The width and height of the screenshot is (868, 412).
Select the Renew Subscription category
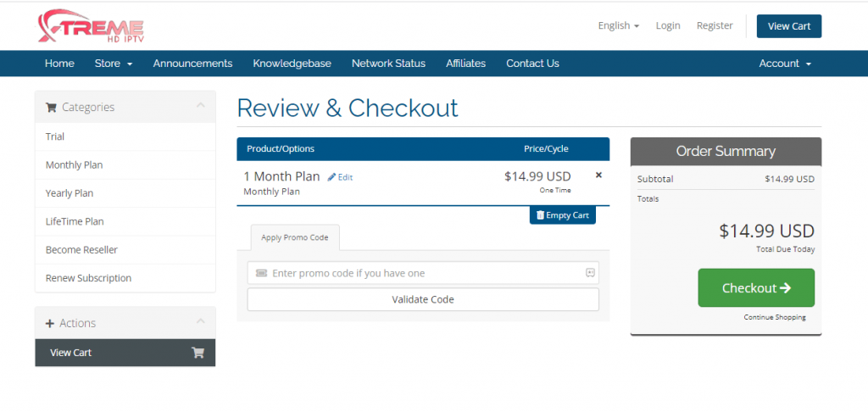click(x=125, y=278)
